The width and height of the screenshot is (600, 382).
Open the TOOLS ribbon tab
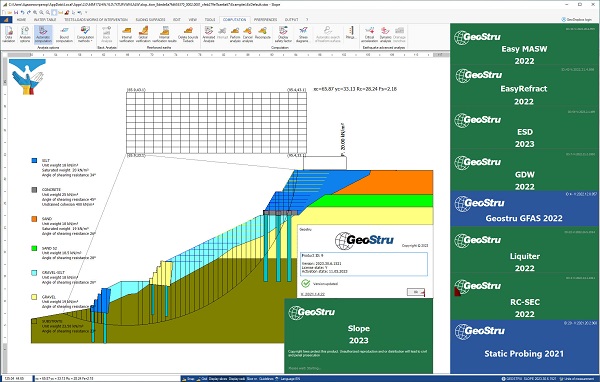pos(210,20)
